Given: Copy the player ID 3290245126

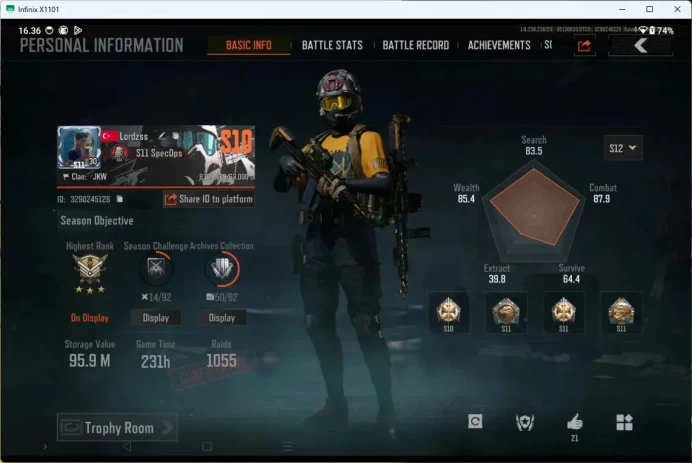Looking at the screenshot, I should (120, 199).
